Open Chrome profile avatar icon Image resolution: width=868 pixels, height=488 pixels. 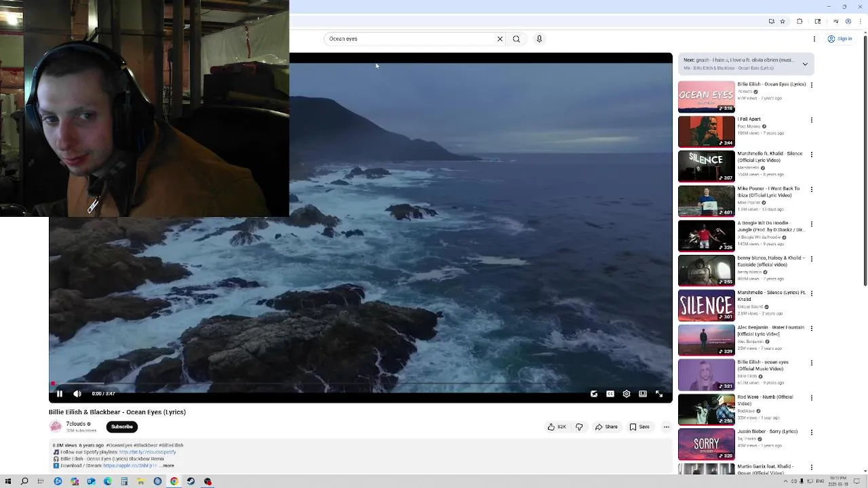tap(848, 22)
